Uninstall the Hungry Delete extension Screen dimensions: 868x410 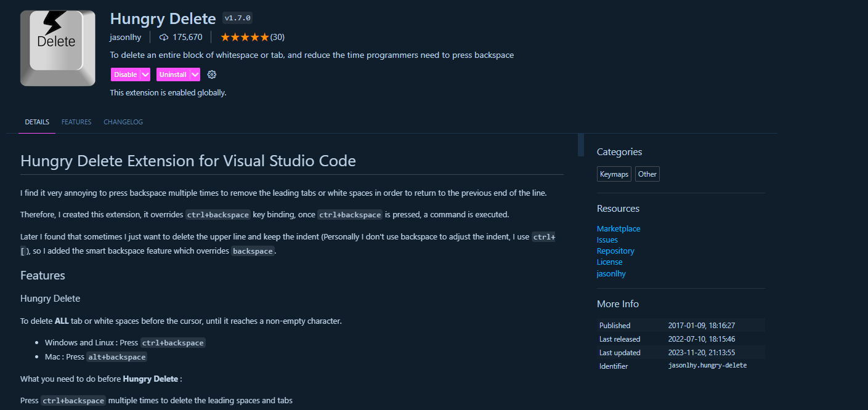pos(174,74)
